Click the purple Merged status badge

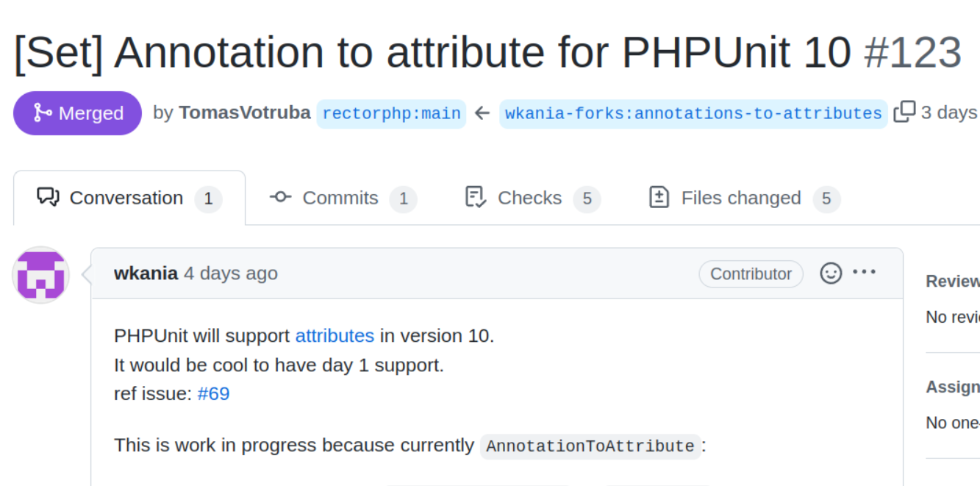(x=77, y=113)
